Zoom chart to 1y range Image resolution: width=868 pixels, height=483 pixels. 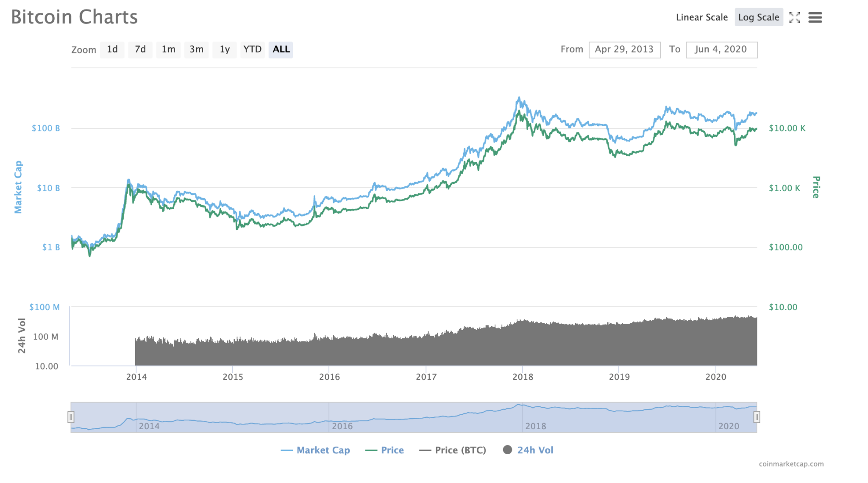tap(225, 49)
